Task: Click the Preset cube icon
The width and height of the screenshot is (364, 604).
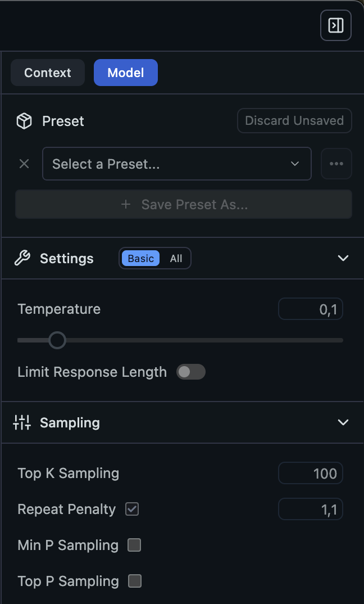Action: click(24, 121)
